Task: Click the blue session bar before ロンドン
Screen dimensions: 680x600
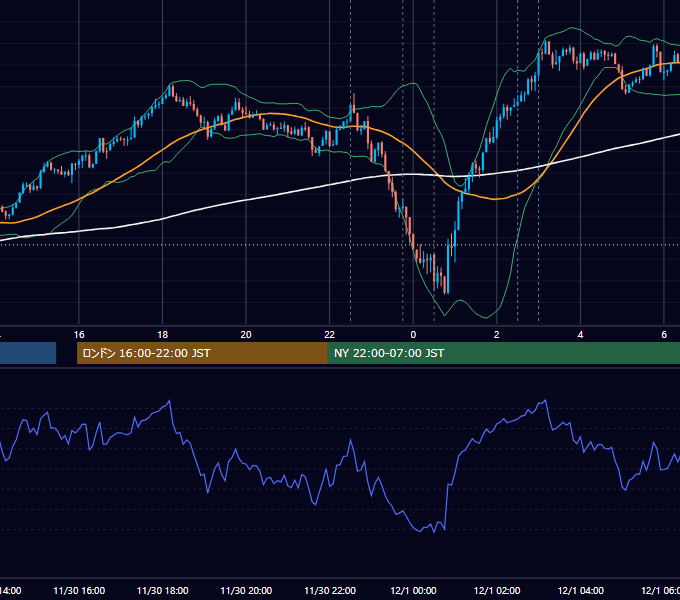Action: click(x=28, y=353)
